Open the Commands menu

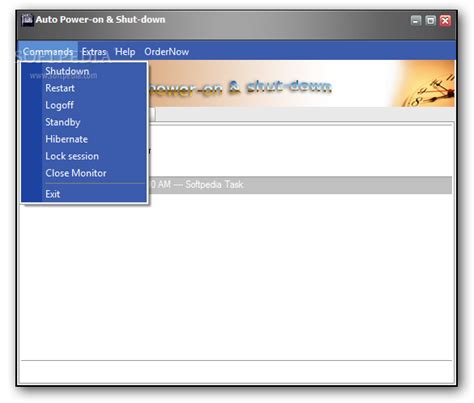(48, 52)
